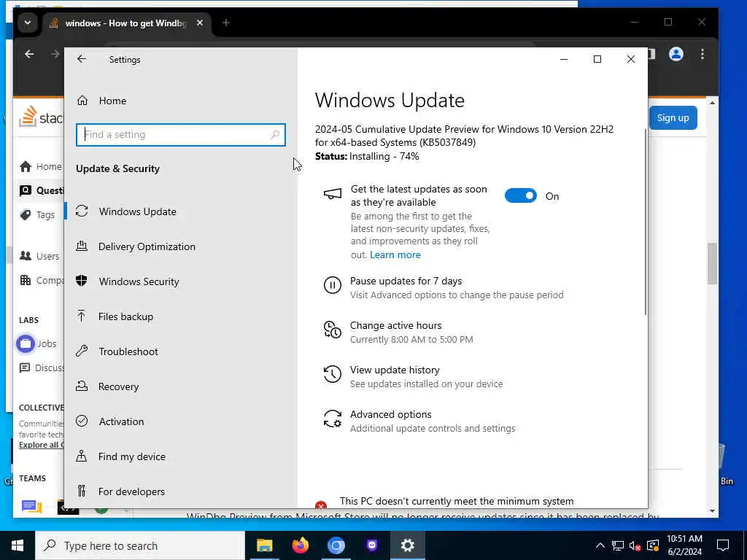Click the browser page scrollbar thumb
This screenshot has height=560, width=747.
click(x=712, y=264)
